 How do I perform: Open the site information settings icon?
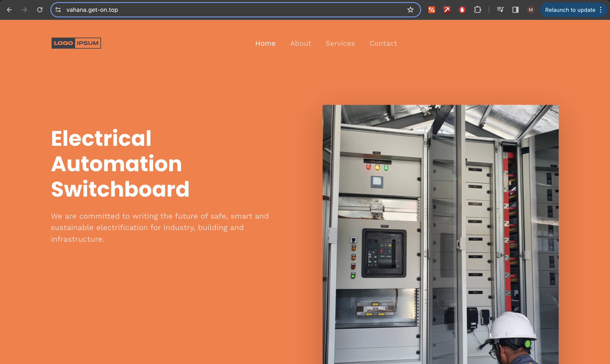58,10
